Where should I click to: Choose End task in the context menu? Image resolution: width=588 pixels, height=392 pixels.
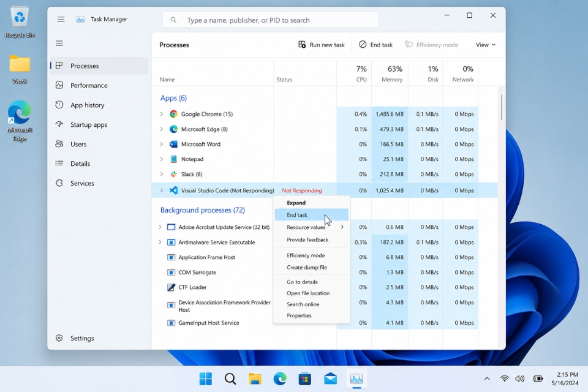312,215
